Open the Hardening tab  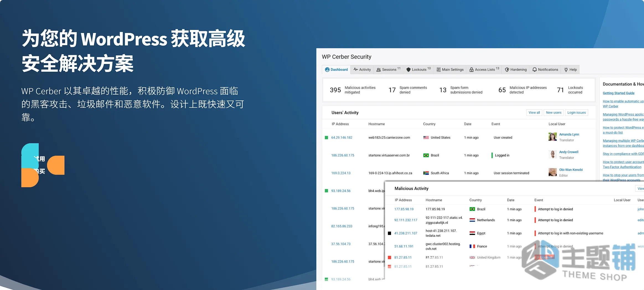point(516,70)
